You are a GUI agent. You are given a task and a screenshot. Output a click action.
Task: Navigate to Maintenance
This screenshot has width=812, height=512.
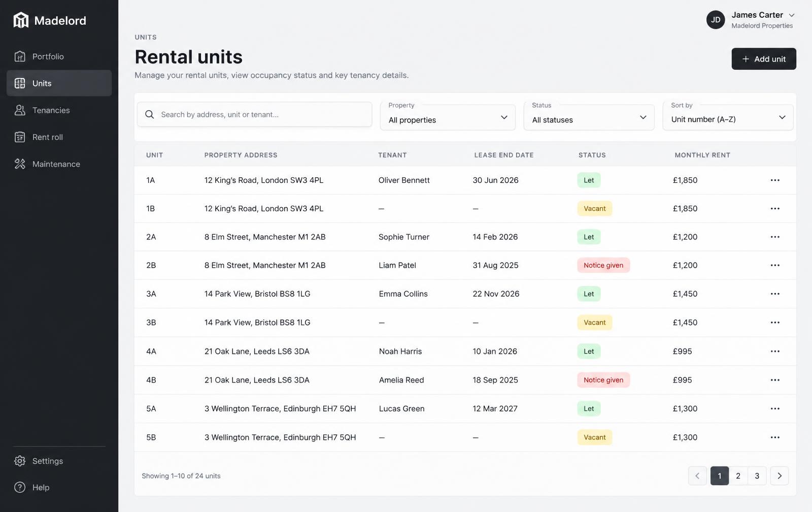coord(59,164)
